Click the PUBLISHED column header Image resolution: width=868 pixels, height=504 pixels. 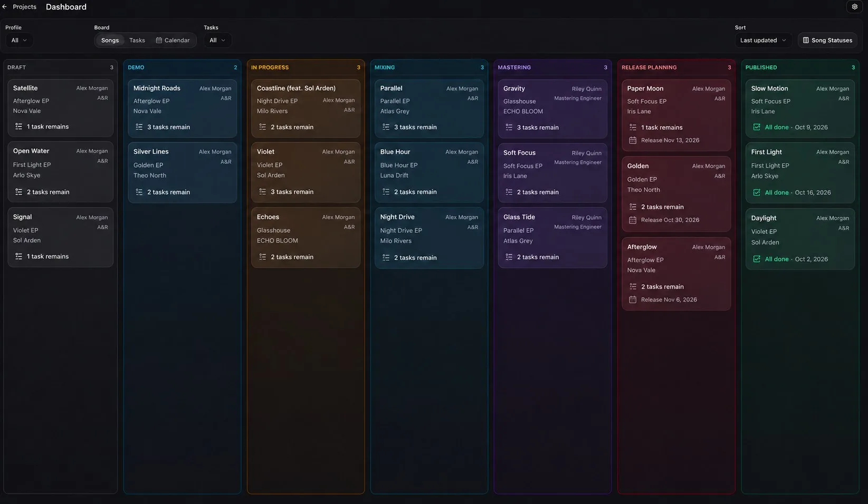click(x=761, y=67)
